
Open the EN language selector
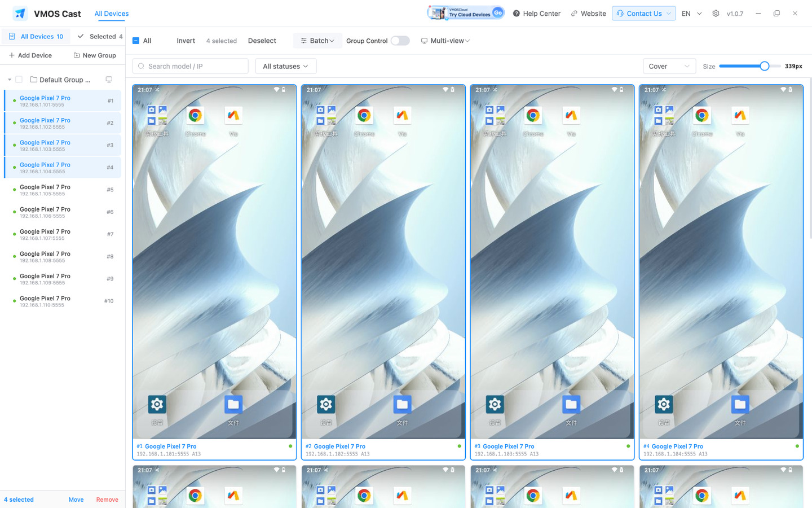click(x=692, y=14)
